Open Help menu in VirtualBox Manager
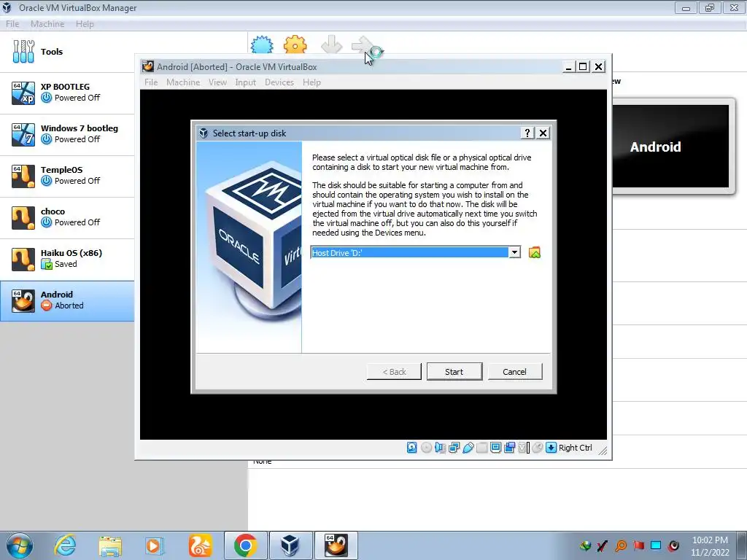This screenshot has height=560, width=747. [x=85, y=24]
